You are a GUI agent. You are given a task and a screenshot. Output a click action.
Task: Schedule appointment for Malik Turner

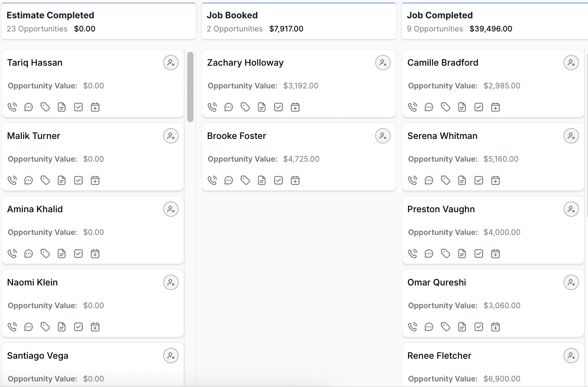pos(95,180)
